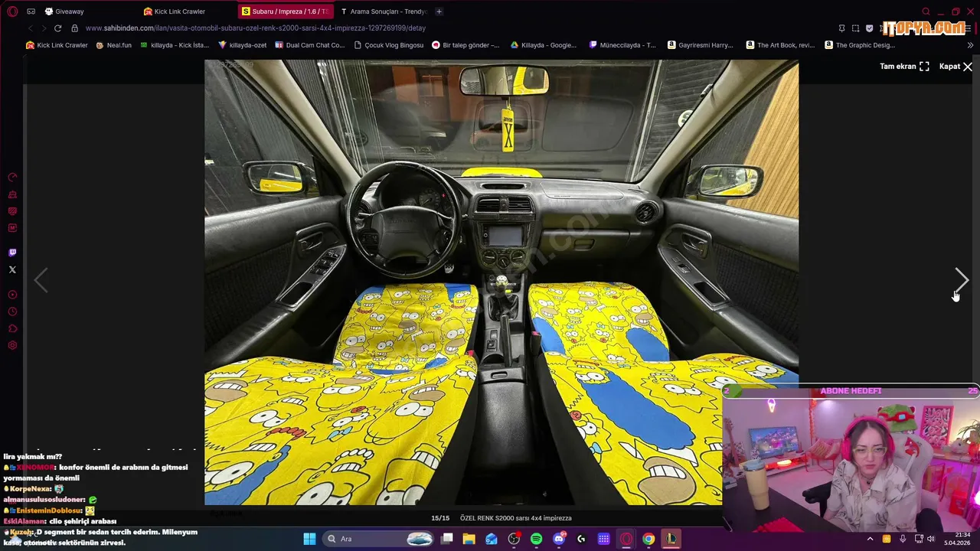
Task: Close the gallery with Kapat
Action: [955, 67]
